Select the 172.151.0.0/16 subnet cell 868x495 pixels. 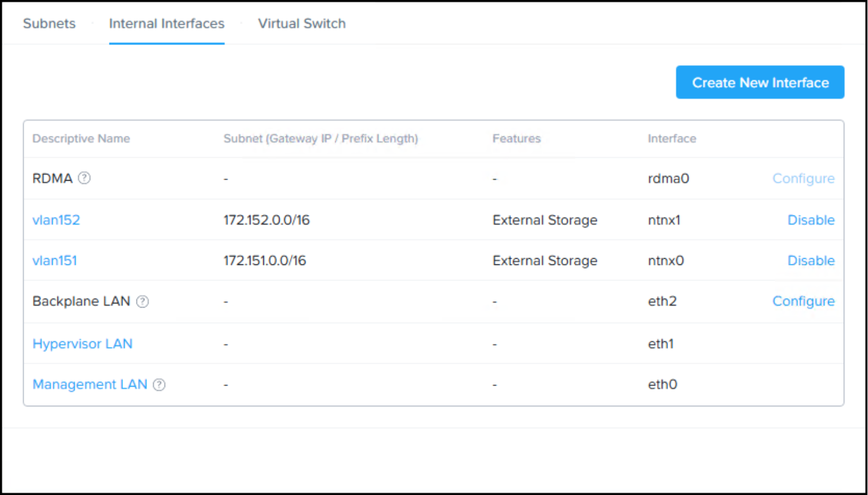(x=265, y=260)
